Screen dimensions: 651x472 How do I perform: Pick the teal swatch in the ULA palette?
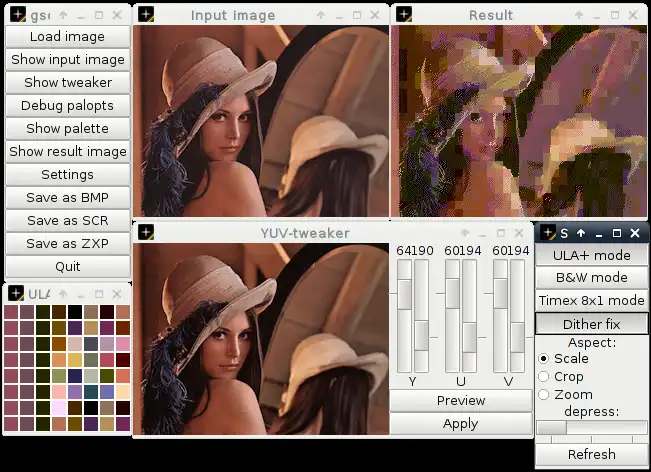(91, 392)
